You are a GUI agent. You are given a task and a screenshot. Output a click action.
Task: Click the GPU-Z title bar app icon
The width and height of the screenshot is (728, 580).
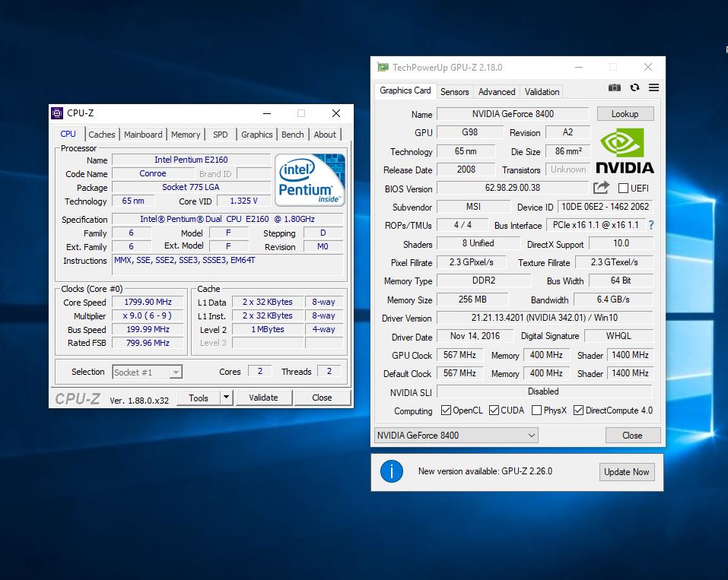383,68
